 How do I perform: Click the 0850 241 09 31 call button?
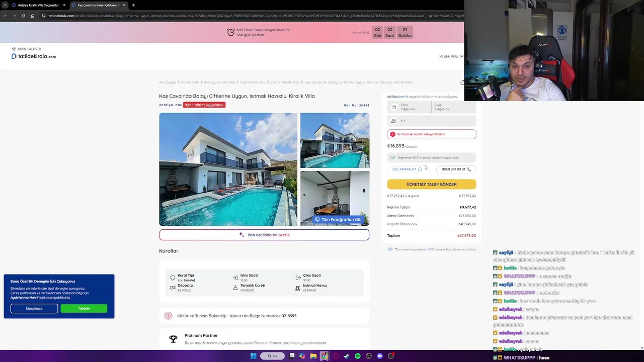tap(456, 169)
